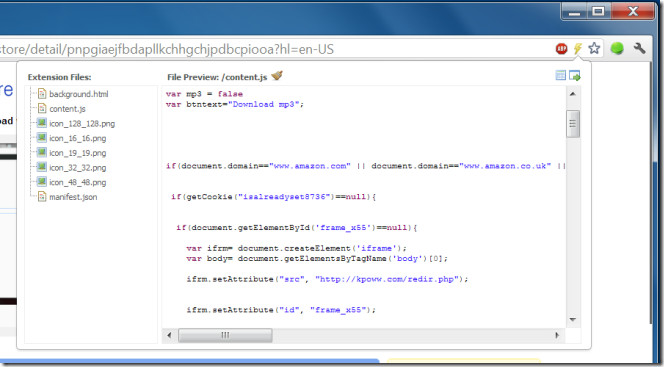Click the "Extension Files:" heading
This screenshot has height=367, width=664.
59,77
